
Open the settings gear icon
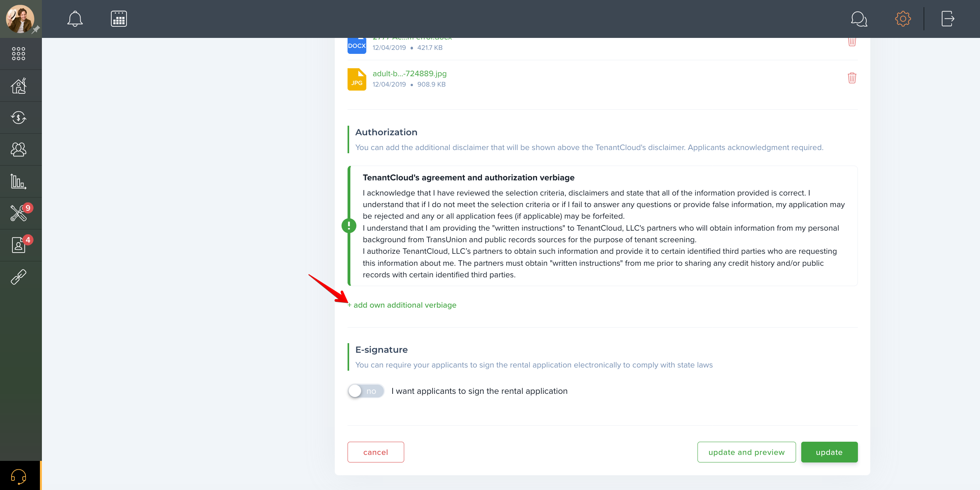[x=903, y=19]
